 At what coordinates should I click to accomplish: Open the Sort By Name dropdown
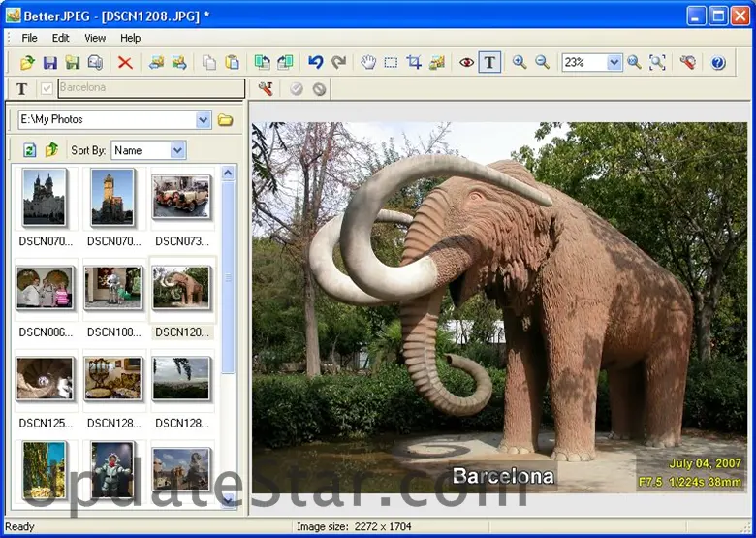tap(177, 150)
